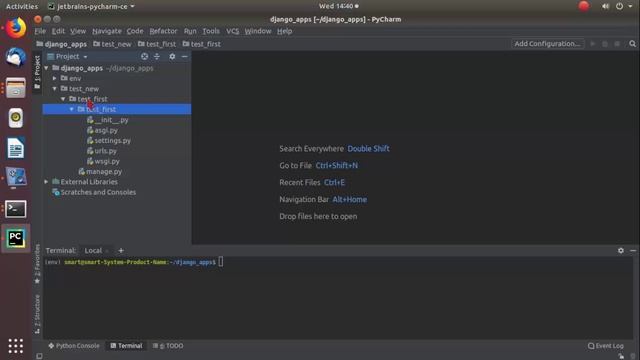Click in the terminal command line
This screenshot has width=640, height=360.
click(x=338, y=262)
